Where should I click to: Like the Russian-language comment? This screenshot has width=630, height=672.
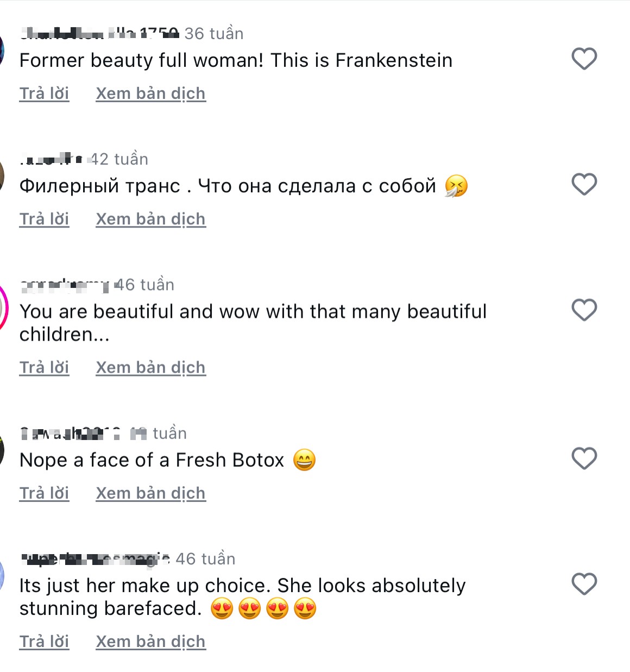[x=584, y=184]
